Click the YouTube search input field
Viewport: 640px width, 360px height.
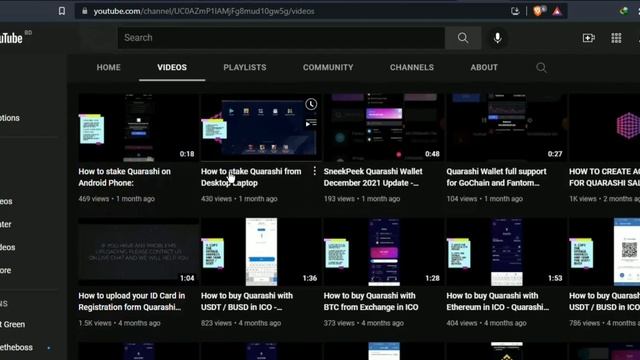tap(281, 38)
